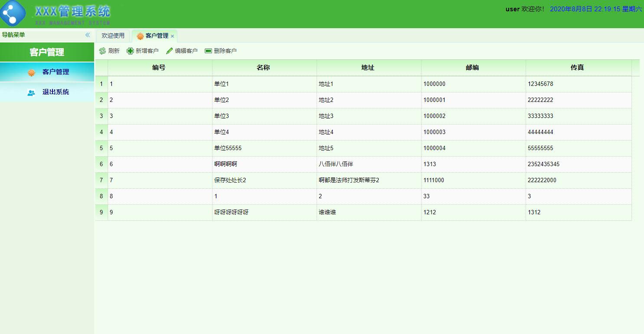Switch to the 欢迎使用 tab
The width and height of the screenshot is (644, 334).
point(112,36)
